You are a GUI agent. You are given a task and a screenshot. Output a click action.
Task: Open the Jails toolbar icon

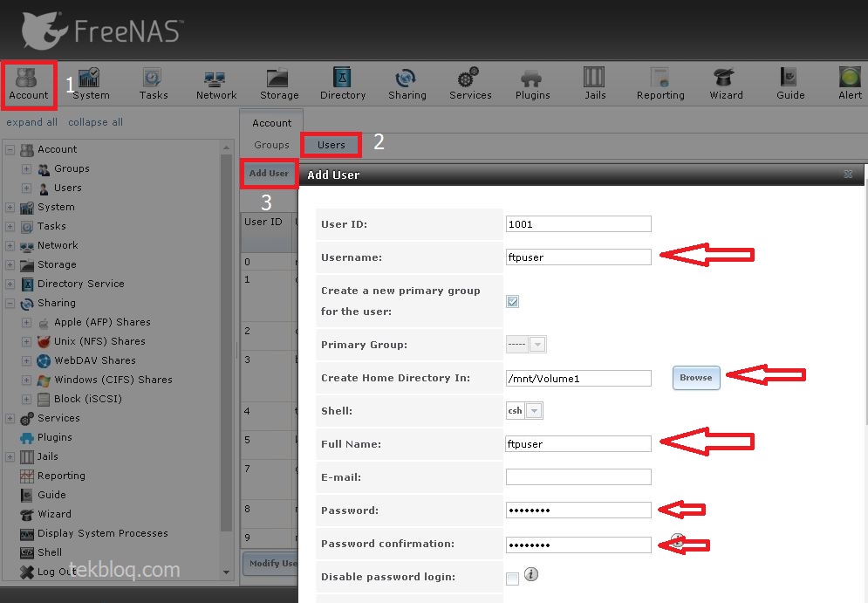(595, 85)
